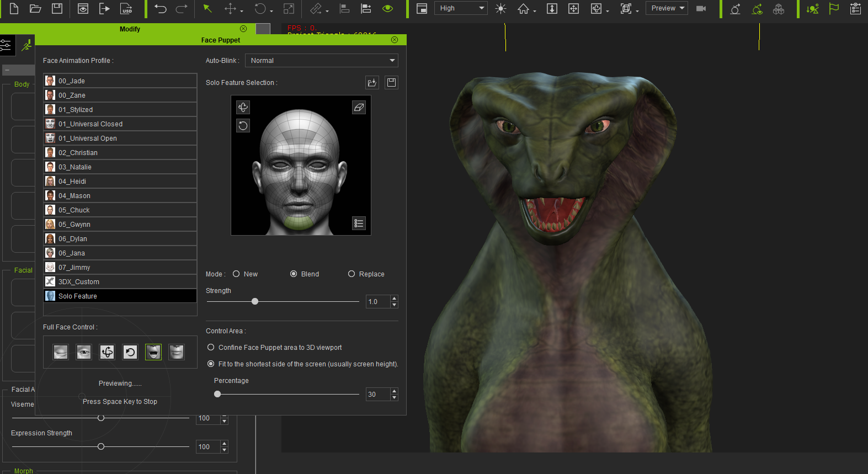Image resolution: width=868 pixels, height=474 pixels.
Task: Select Confine Face Puppet area to 3D viewport
Action: pyautogui.click(x=211, y=348)
